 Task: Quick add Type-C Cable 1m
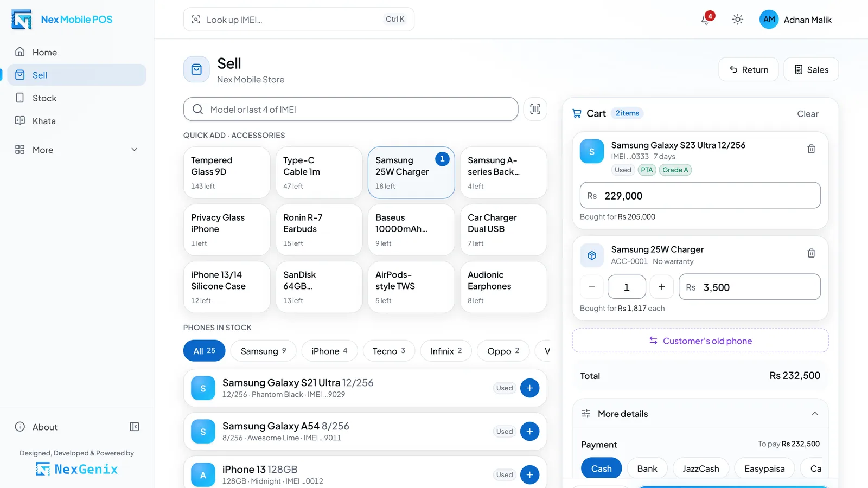pos(319,172)
